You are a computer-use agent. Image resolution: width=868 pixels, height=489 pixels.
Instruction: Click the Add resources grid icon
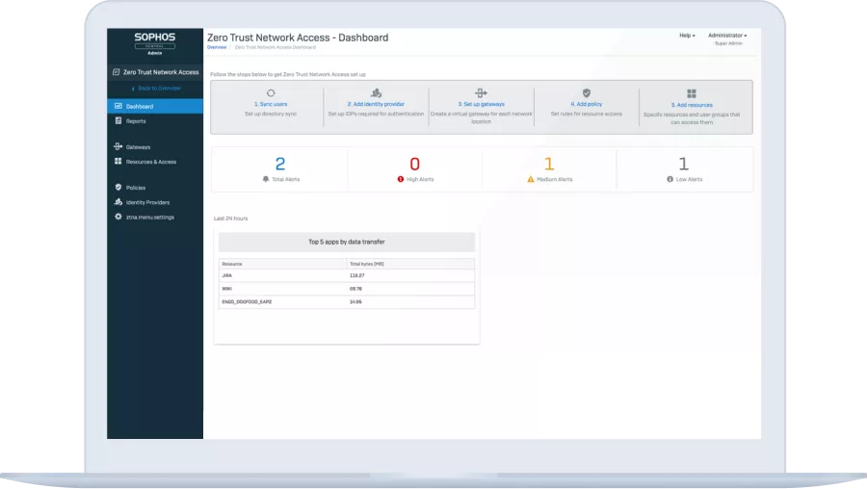click(x=692, y=93)
